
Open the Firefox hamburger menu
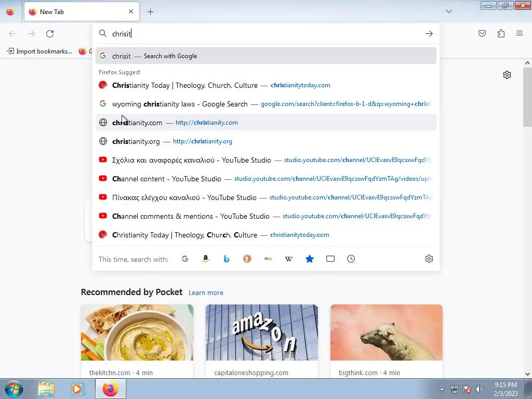(x=520, y=33)
